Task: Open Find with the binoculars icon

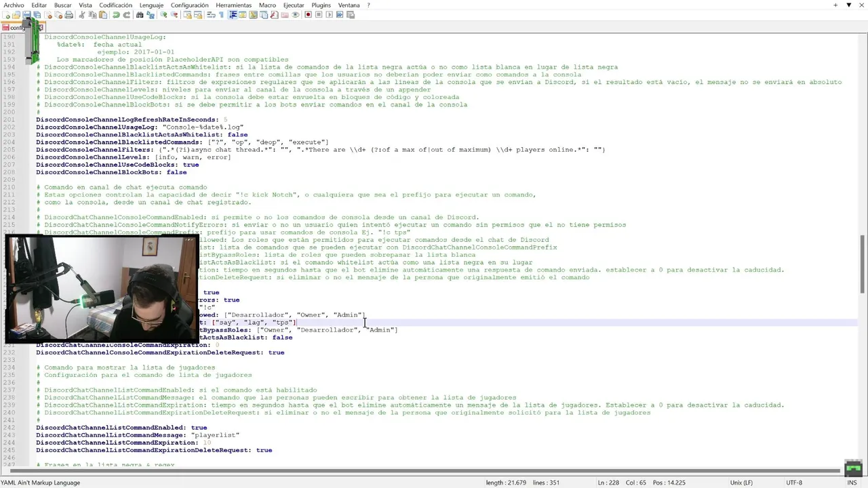Action: (x=140, y=14)
